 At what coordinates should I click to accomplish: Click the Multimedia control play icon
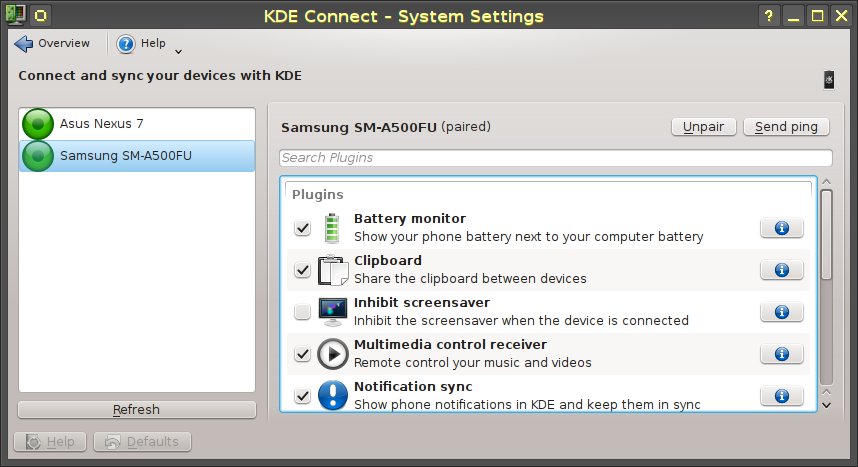(333, 354)
